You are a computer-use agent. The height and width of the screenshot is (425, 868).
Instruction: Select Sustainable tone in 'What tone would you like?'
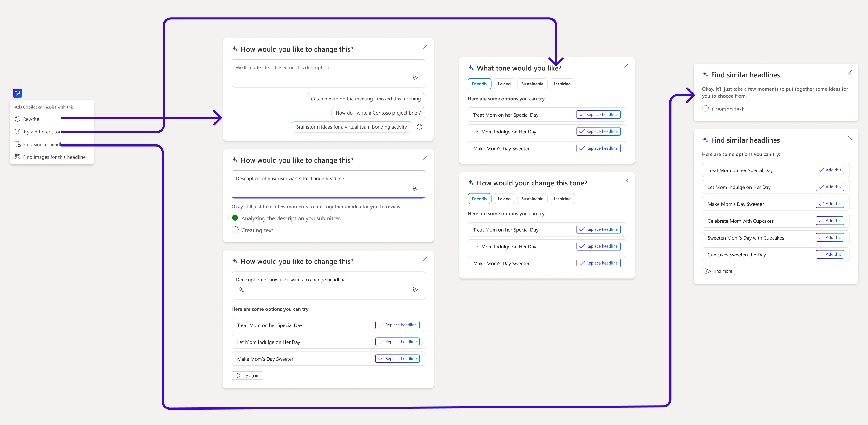click(x=532, y=84)
